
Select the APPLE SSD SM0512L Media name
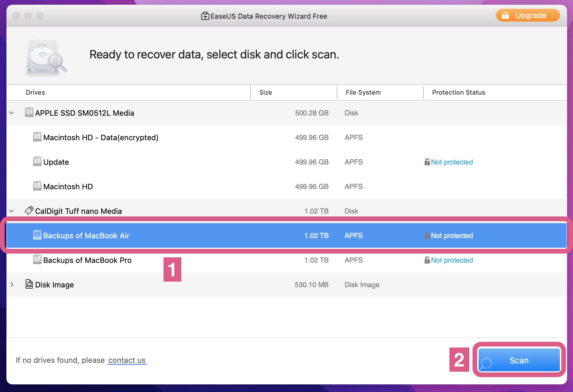pos(85,113)
